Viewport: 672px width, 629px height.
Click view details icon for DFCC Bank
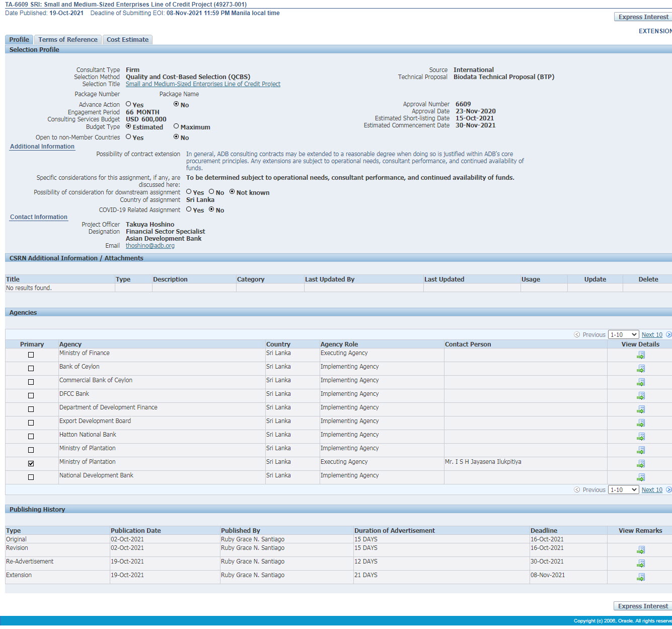(x=640, y=396)
